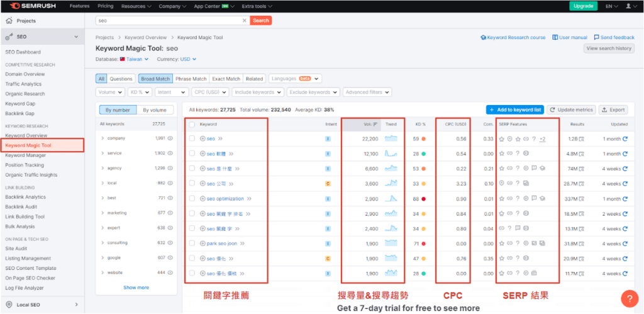This screenshot has height=314, width=644.
Task: Open the Volume filter dropdown
Action: 110,92
